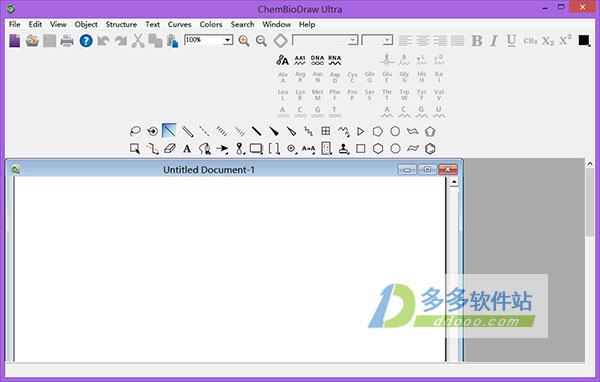Pick the Benzene ring tool

(430, 149)
